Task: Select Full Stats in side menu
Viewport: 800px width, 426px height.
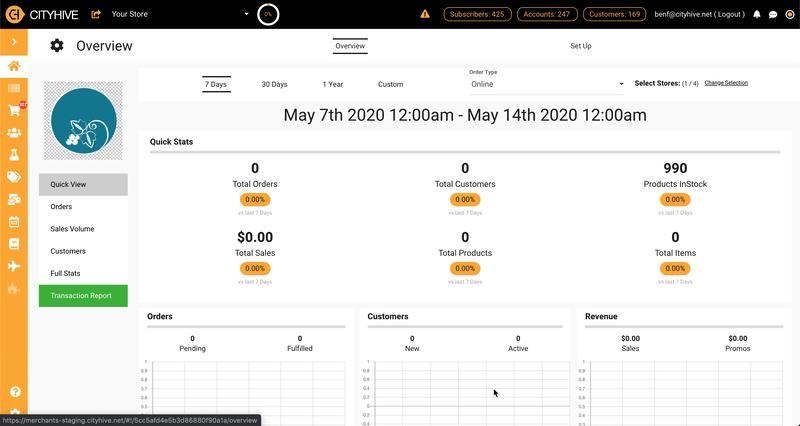Action: (83, 273)
